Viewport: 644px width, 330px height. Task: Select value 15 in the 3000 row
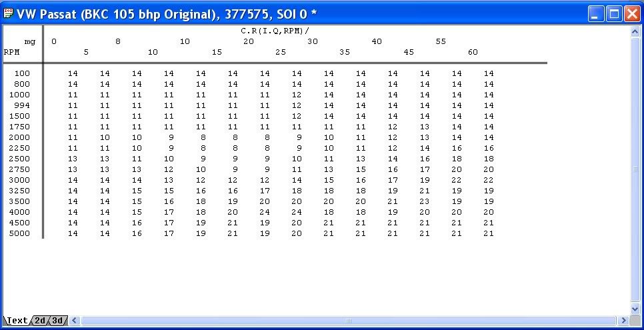pos(329,181)
